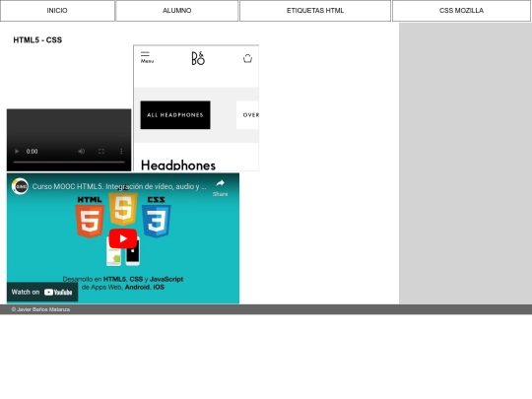
Task: Click the Curso MOOC HTML5 video title
Action: point(119,186)
